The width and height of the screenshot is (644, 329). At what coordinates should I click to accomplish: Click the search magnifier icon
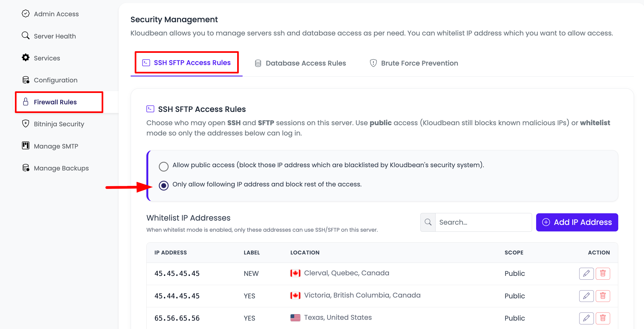pos(428,222)
